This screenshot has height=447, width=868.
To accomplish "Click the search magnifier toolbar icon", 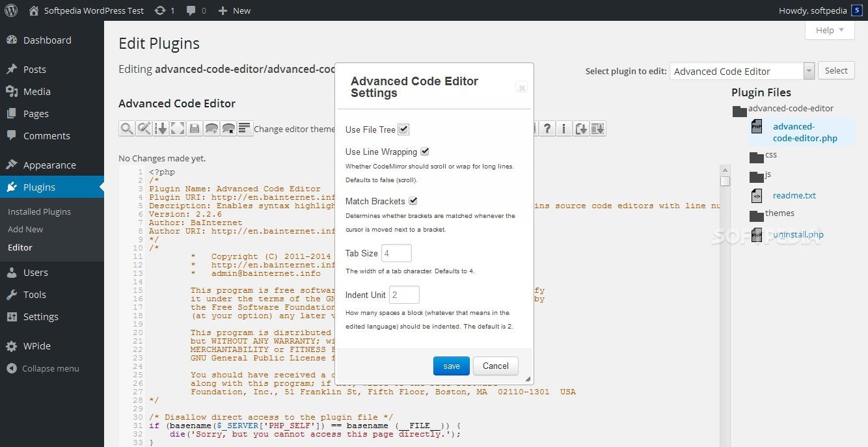I will pyautogui.click(x=127, y=129).
